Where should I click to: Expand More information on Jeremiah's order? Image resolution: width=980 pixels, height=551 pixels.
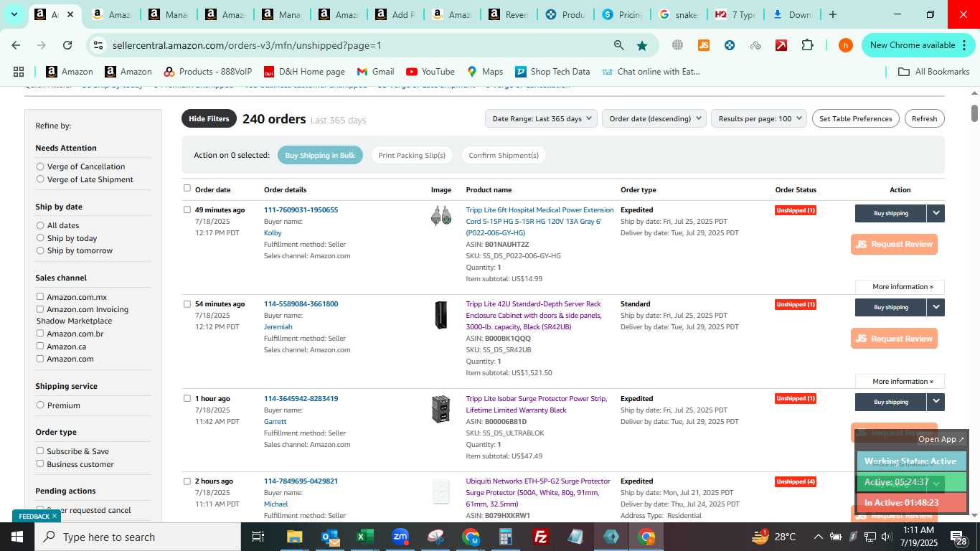click(900, 382)
